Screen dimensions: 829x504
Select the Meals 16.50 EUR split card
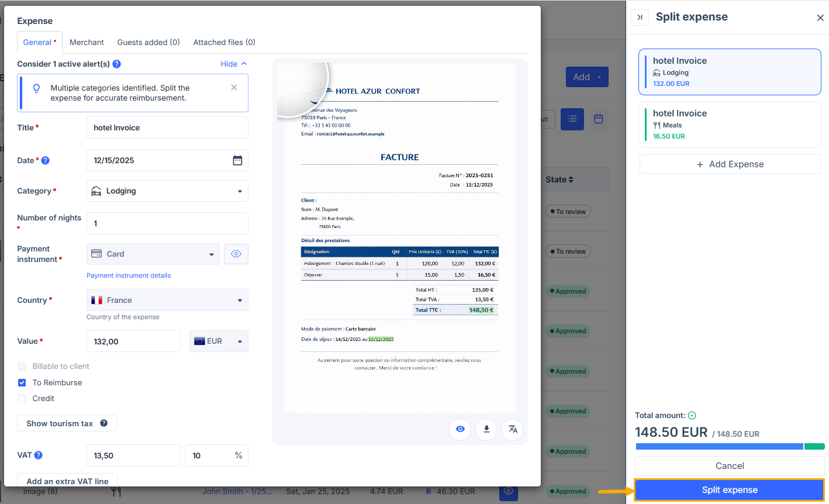[x=730, y=125]
